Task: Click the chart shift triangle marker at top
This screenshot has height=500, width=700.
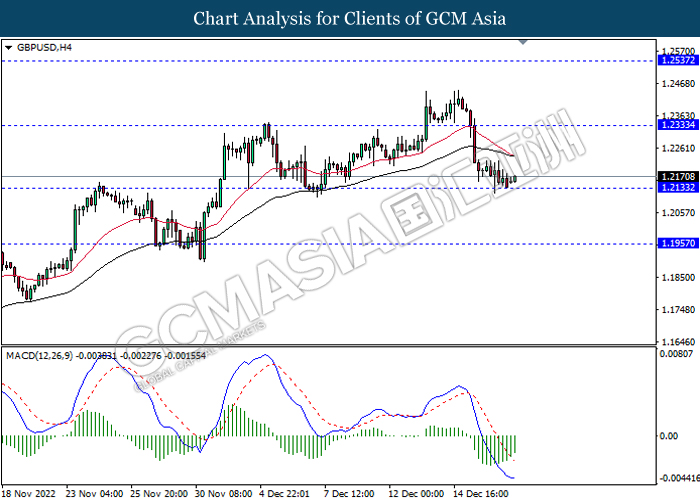Action: tap(523, 42)
